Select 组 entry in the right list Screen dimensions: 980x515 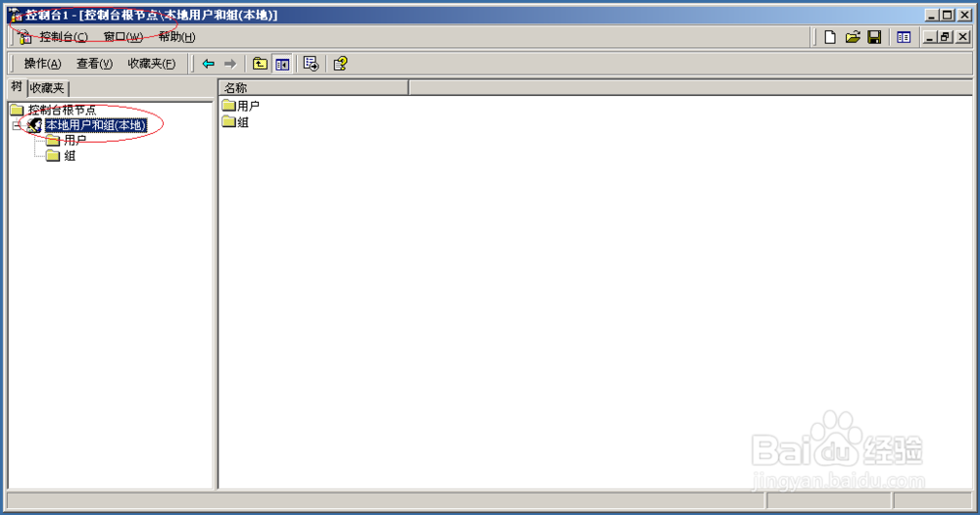tap(242, 121)
